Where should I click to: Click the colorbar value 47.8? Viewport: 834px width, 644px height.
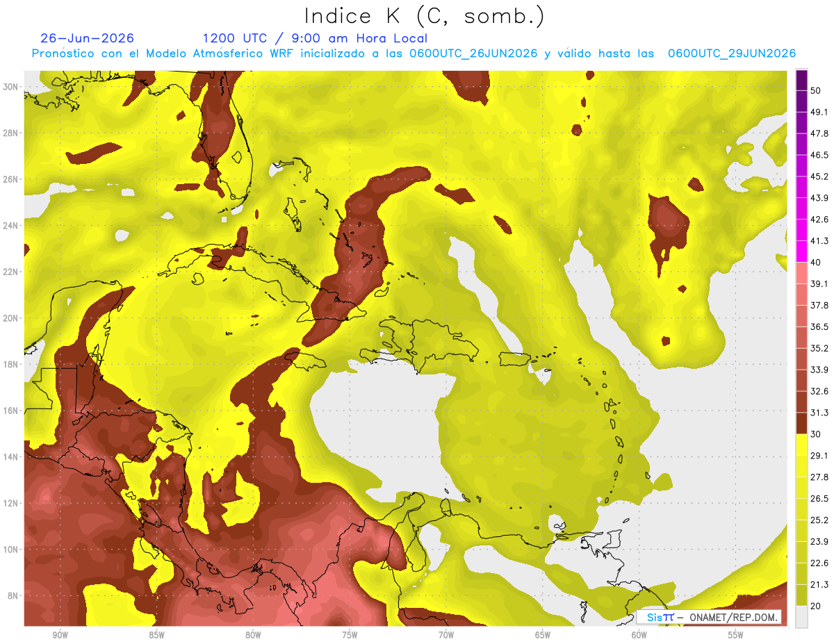click(819, 133)
